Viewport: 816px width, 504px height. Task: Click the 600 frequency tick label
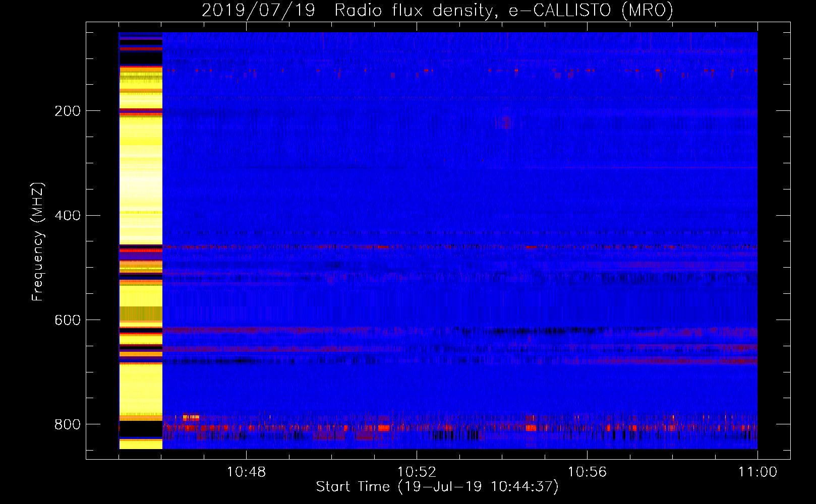tap(68, 320)
